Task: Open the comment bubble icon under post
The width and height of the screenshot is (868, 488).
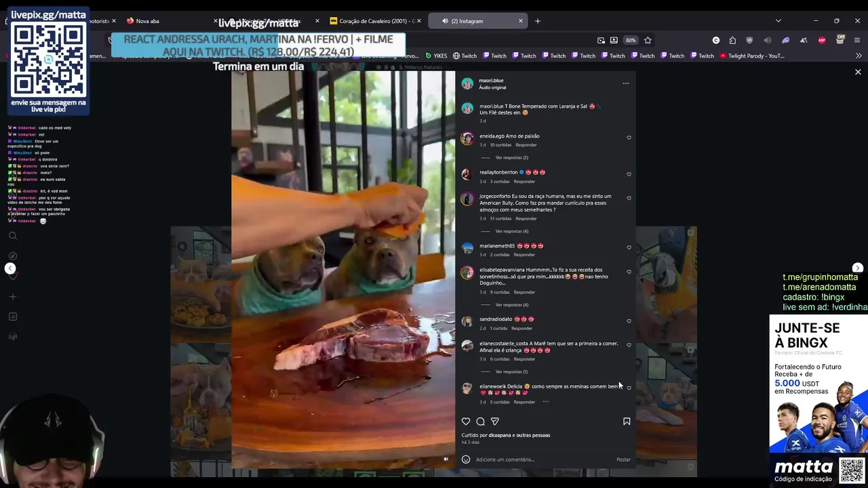Action: click(x=480, y=422)
